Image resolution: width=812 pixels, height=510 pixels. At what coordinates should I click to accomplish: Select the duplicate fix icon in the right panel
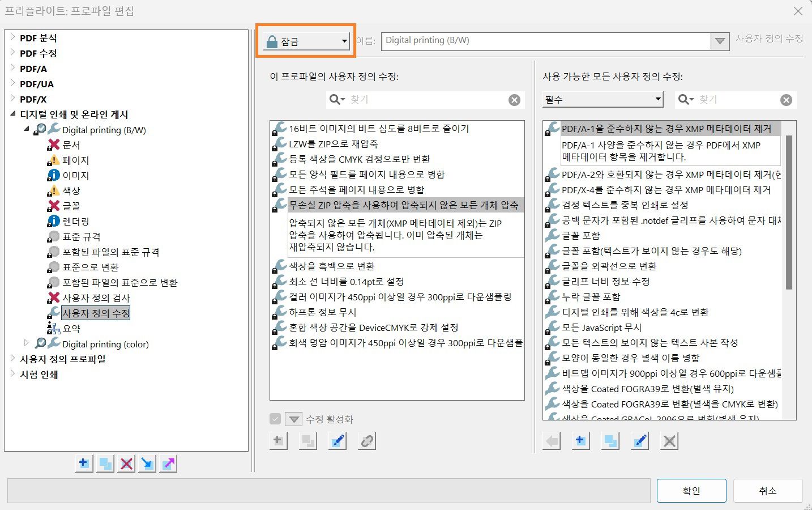click(610, 440)
